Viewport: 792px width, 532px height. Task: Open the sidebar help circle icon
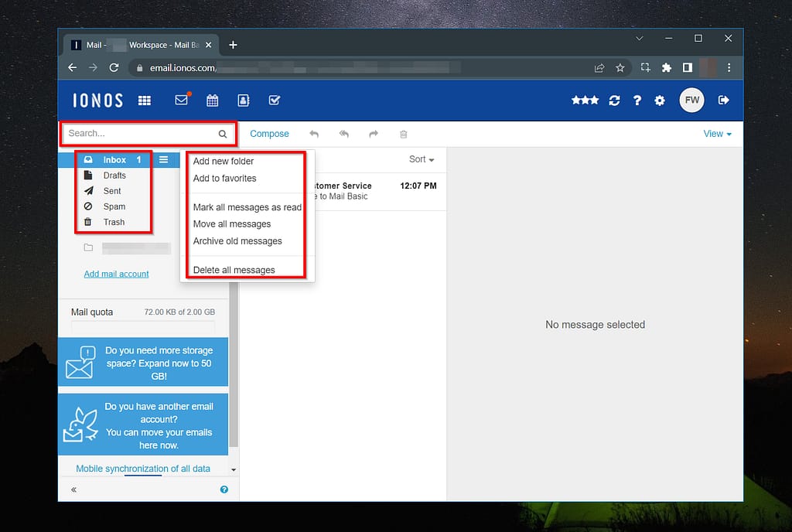224,489
